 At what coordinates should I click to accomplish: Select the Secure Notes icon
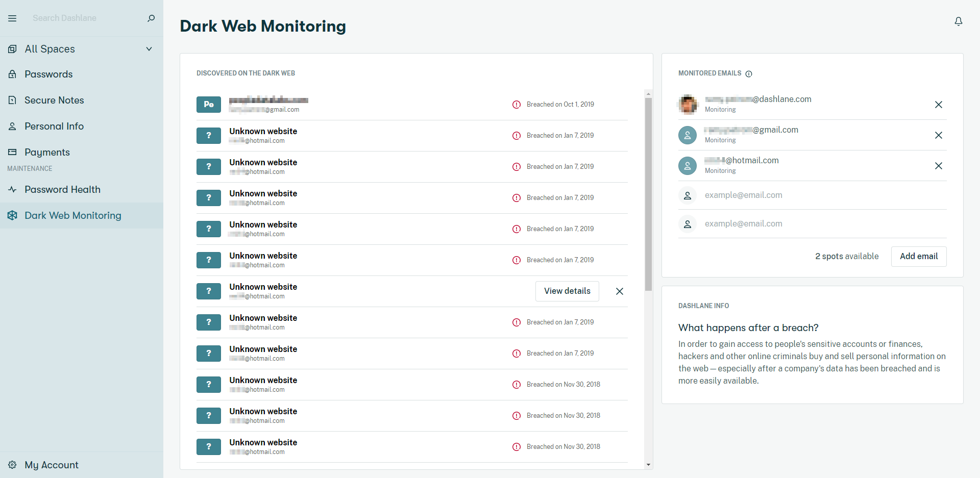click(x=12, y=100)
